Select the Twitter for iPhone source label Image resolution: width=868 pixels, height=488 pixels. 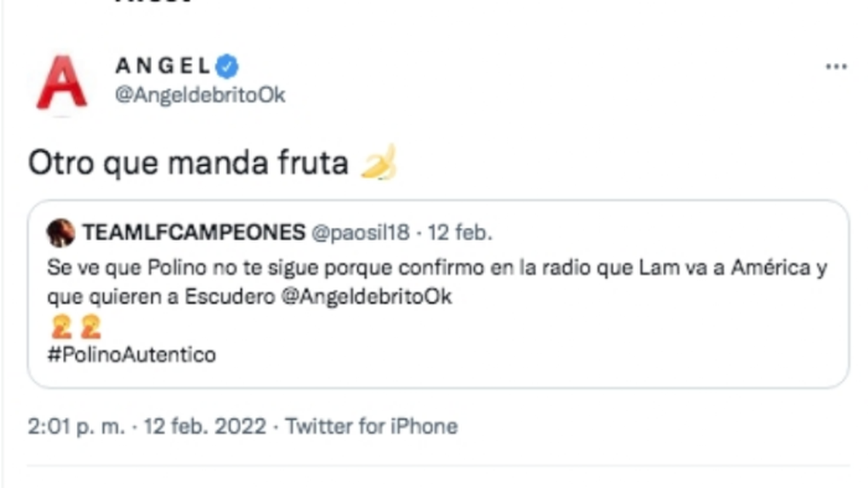coord(373,427)
